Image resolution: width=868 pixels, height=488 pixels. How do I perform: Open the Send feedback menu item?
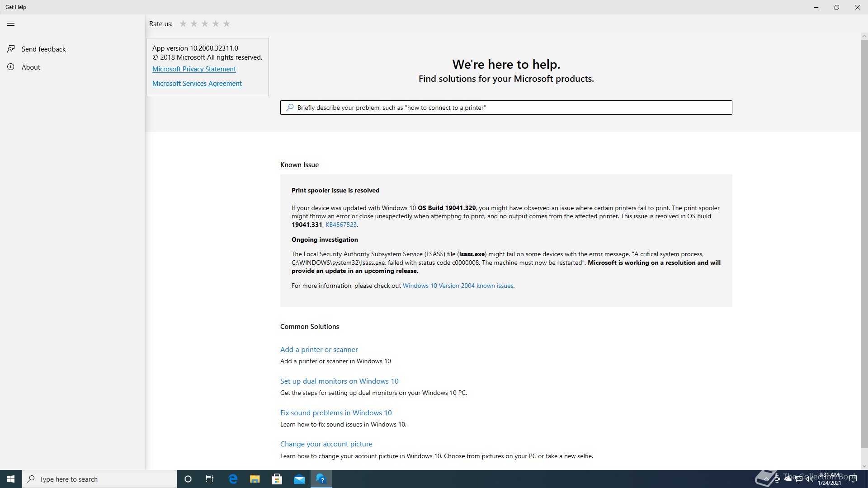click(x=72, y=49)
